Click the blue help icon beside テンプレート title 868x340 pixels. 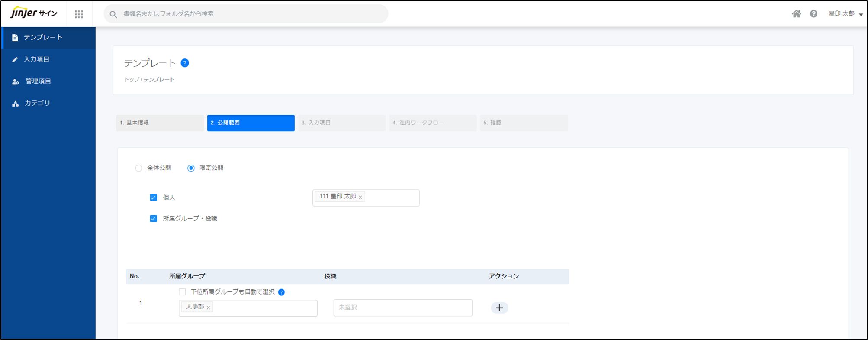[x=185, y=63]
